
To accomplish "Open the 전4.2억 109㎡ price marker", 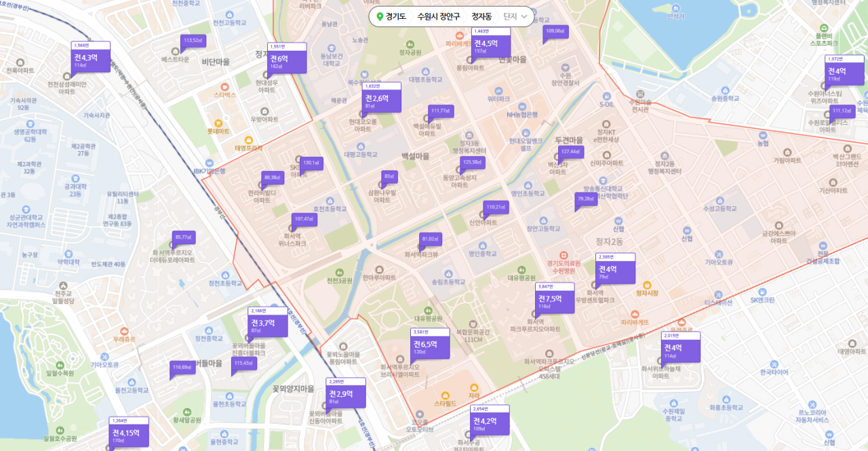I will point(489,420).
